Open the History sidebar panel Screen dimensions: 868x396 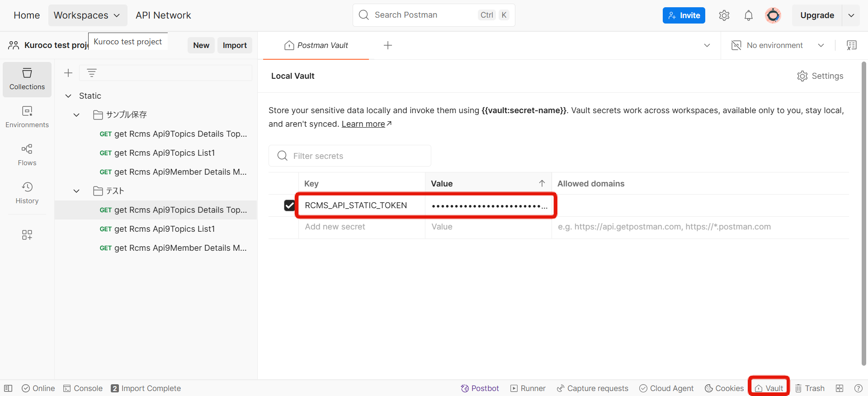click(x=27, y=193)
